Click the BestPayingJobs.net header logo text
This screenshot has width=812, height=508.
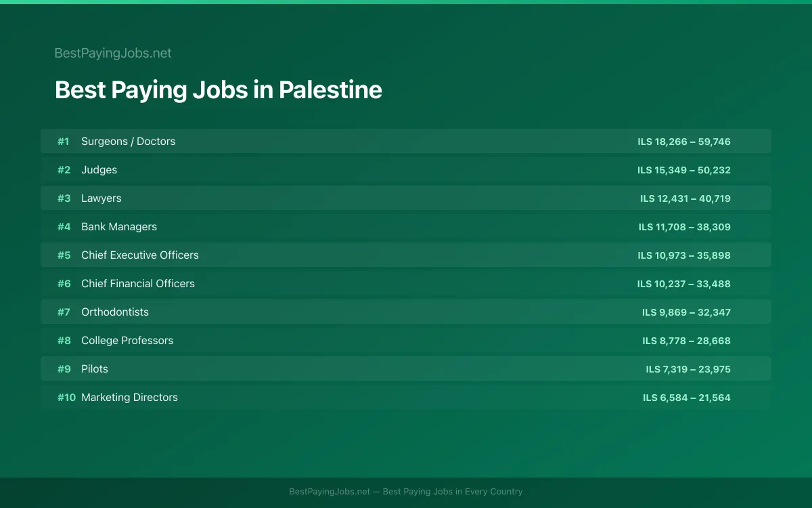113,53
